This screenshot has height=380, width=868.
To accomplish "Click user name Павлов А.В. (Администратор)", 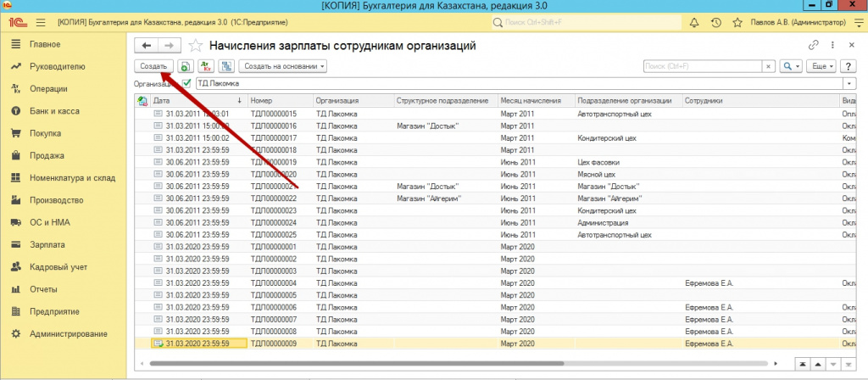I will pos(798,23).
